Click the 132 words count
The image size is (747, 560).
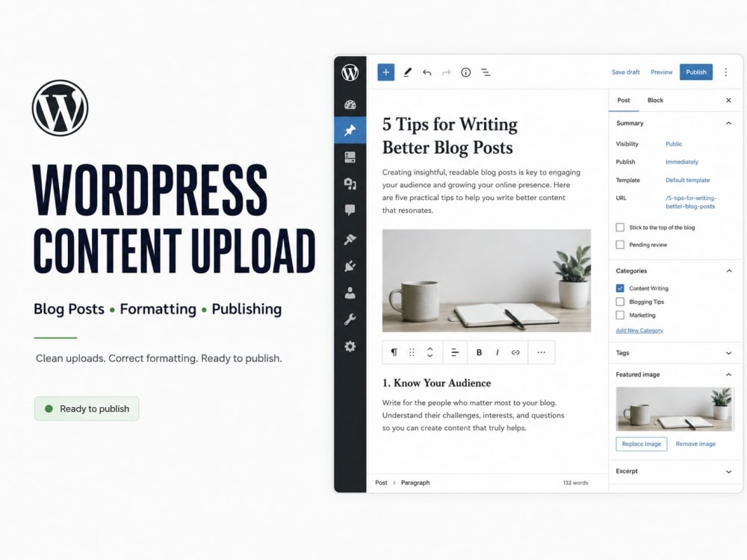[x=575, y=482]
